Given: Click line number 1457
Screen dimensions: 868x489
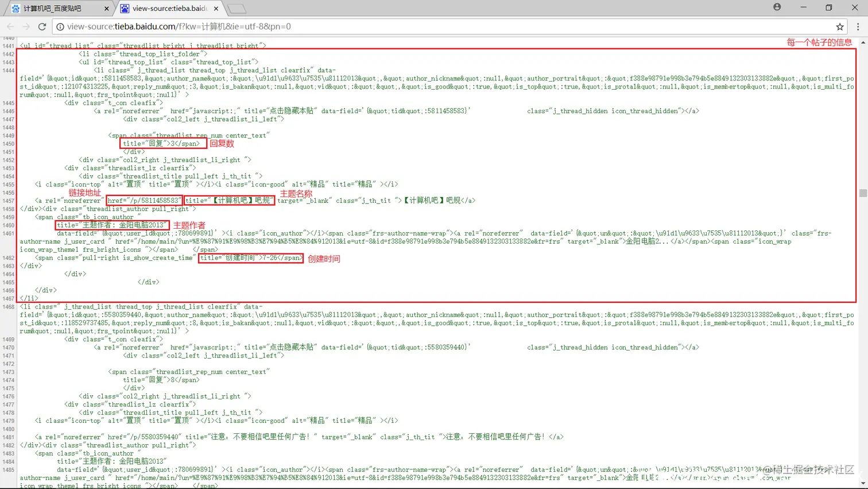Looking at the screenshot, I should [8, 201].
